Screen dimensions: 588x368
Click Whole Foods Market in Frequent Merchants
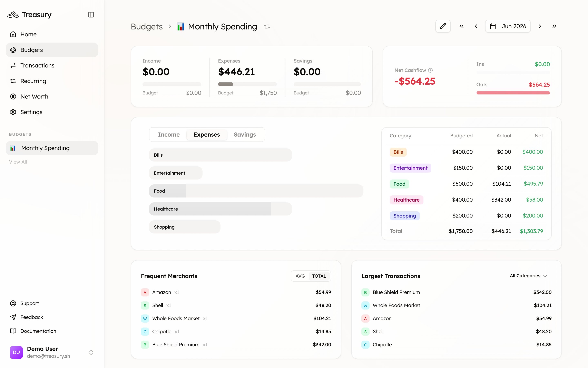(x=176, y=319)
